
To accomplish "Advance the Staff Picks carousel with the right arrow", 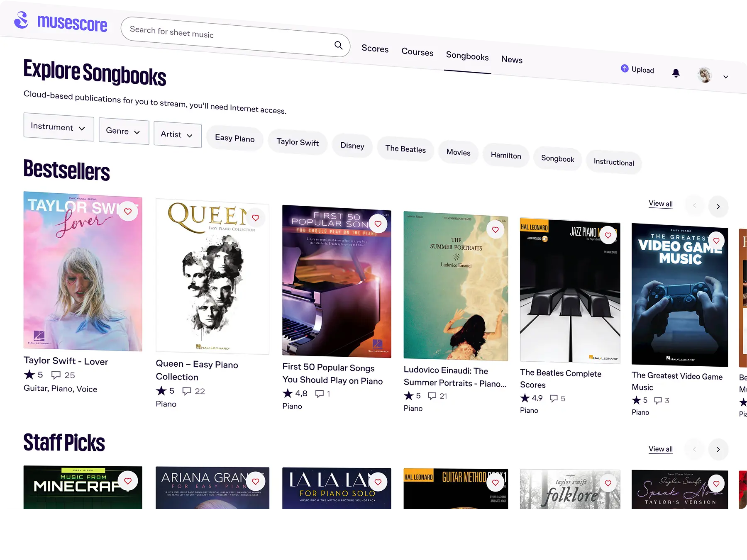I will pyautogui.click(x=718, y=449).
